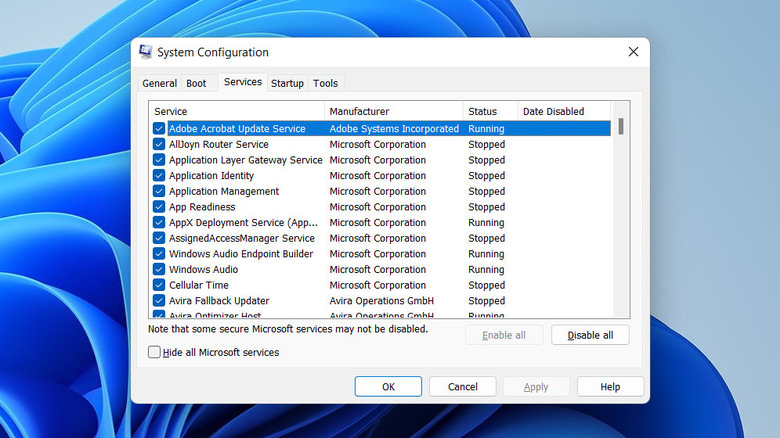The image size is (780, 438).
Task: Sort by the Service column header
Action: pyautogui.click(x=236, y=111)
